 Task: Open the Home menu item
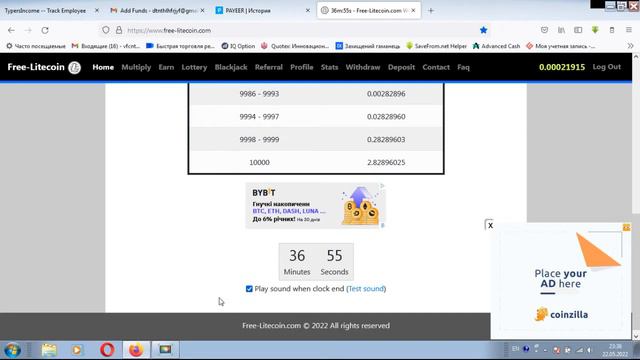[x=103, y=67]
